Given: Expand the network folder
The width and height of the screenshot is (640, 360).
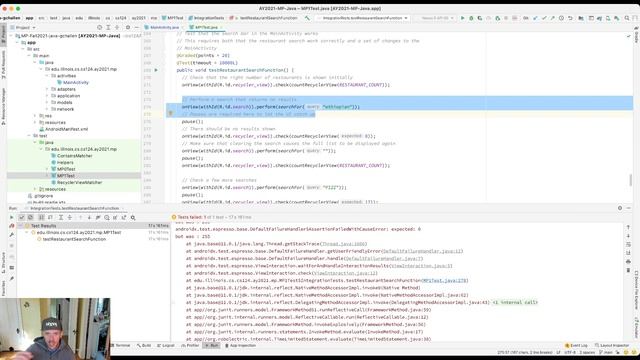Looking at the screenshot, I should coord(47,109).
